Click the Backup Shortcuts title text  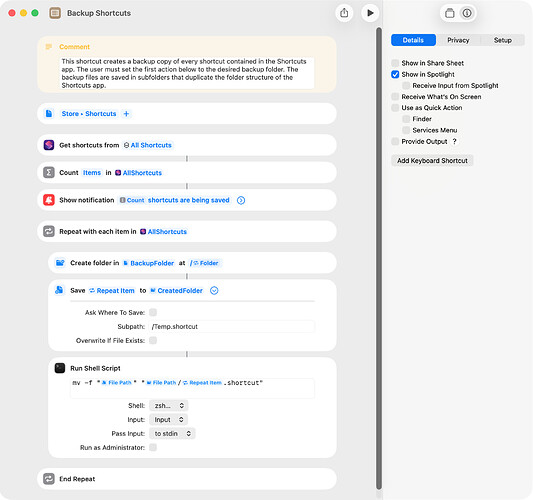tap(99, 13)
